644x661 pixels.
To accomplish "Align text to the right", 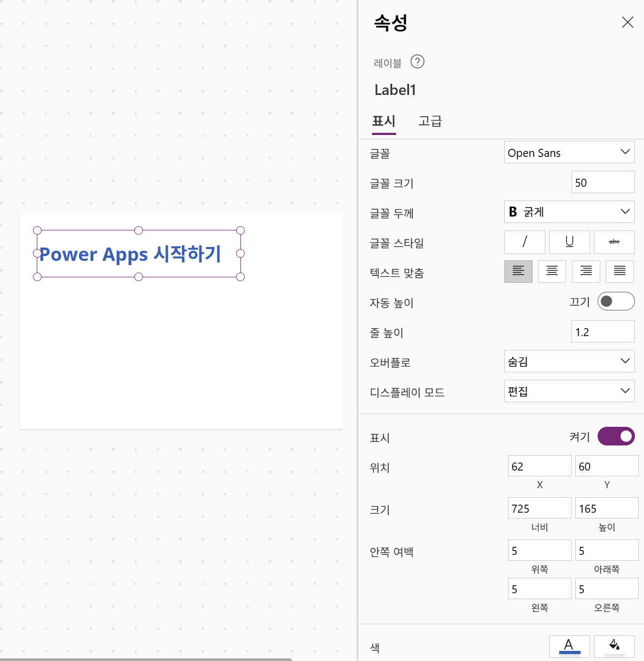I will (x=586, y=272).
